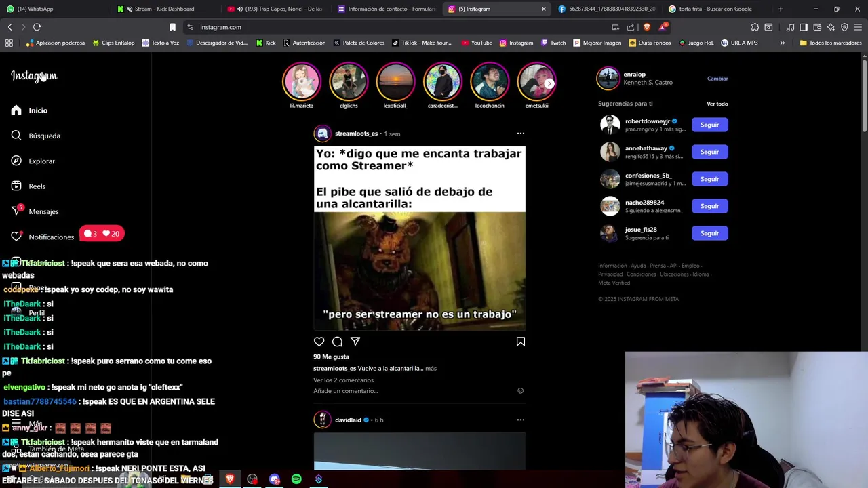Open the Búsqueda magnifier icon
Image resolution: width=868 pixels, height=488 pixels.
16,136
